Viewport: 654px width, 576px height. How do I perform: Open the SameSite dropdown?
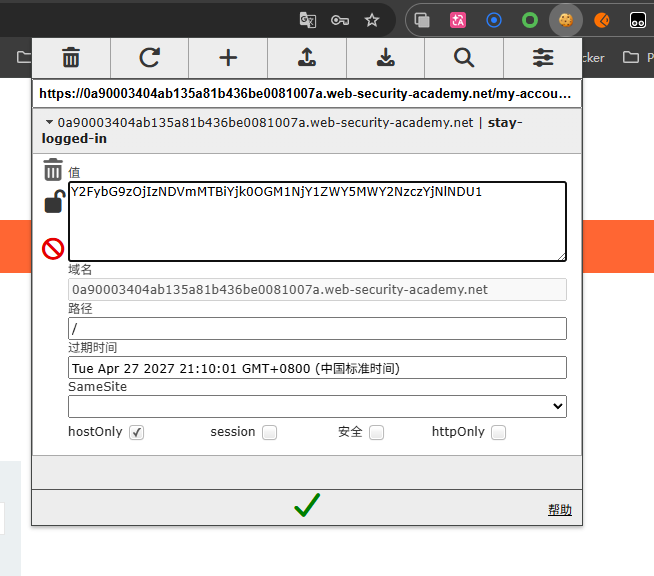pos(317,406)
